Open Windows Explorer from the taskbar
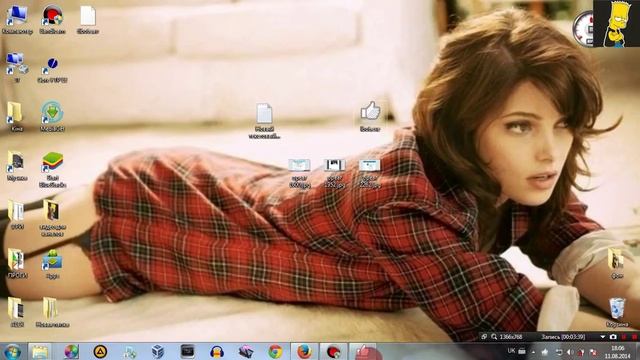This screenshot has height=360, width=640. pyautogui.click(x=40, y=351)
